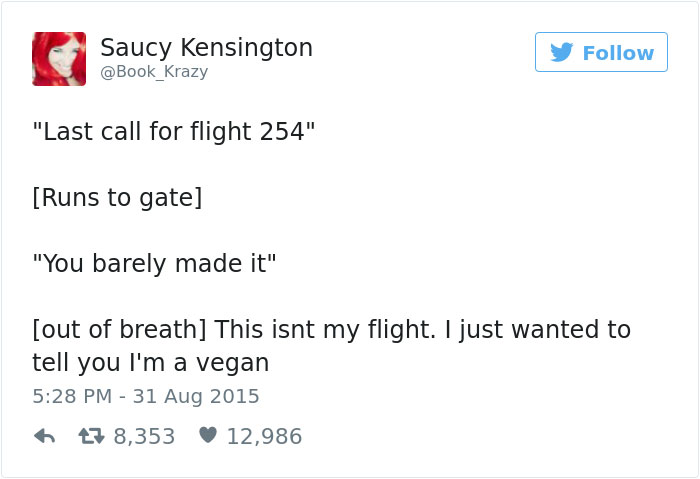
Task: Click the 31 Aug 2015 date text
Action: (x=196, y=396)
